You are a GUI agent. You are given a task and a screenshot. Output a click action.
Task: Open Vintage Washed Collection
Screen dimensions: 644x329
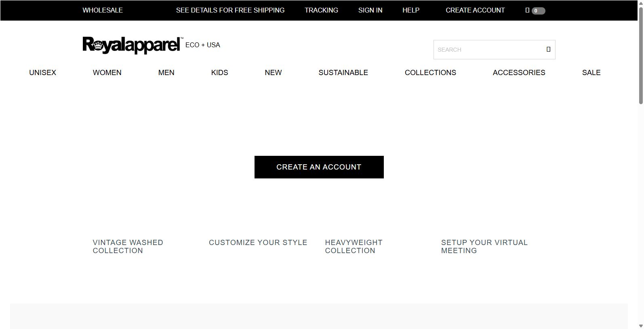(128, 247)
